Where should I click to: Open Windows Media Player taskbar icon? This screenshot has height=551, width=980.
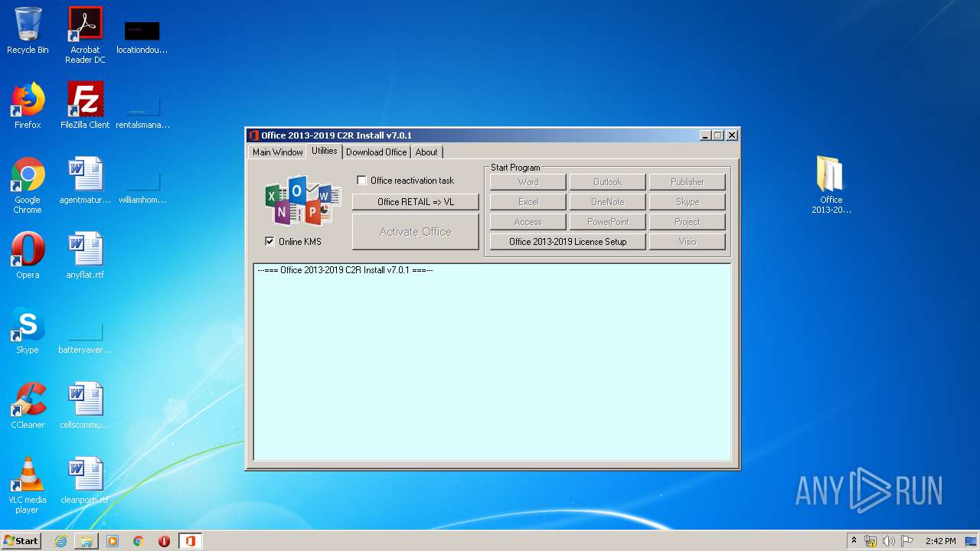113,541
